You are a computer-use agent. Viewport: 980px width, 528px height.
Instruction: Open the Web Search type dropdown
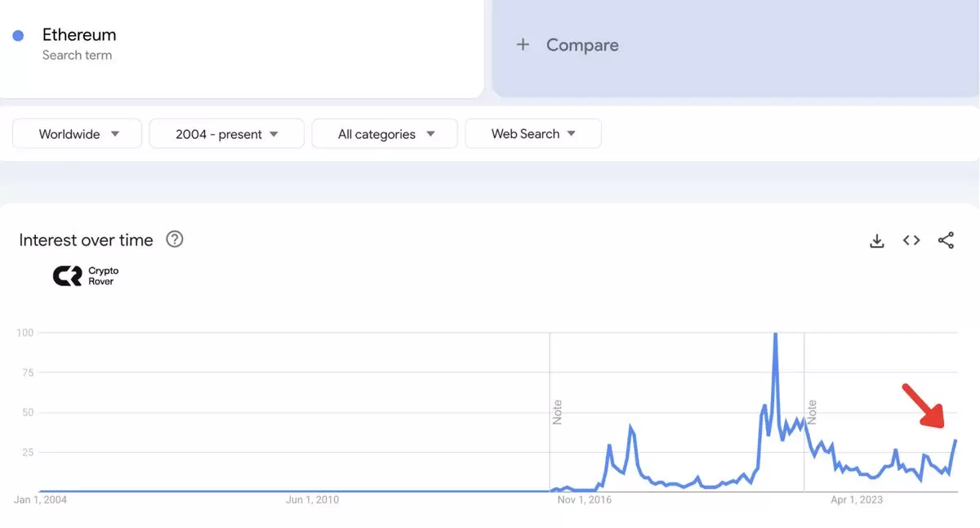pyautogui.click(x=533, y=134)
